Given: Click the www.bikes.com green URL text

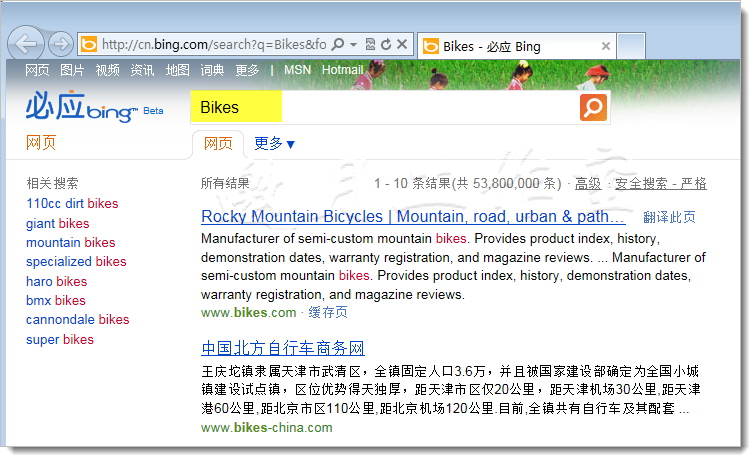Looking at the screenshot, I should (x=248, y=313).
